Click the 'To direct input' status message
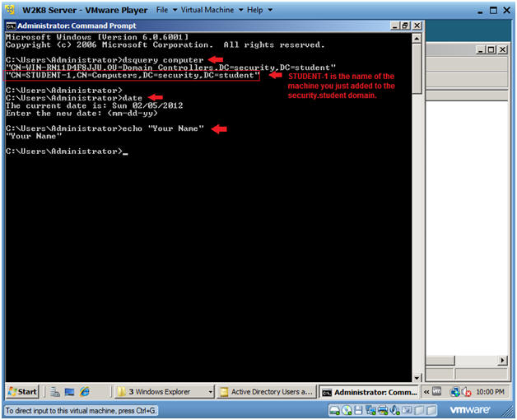The height and width of the screenshot is (420, 517). pyautogui.click(x=82, y=411)
